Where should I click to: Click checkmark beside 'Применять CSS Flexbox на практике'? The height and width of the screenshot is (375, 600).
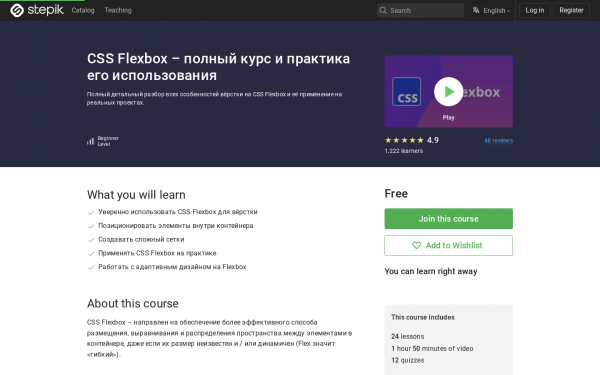(91, 254)
